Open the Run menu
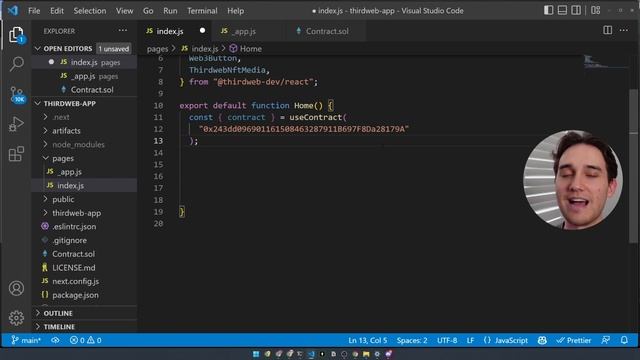The image size is (640, 360). tap(170, 11)
